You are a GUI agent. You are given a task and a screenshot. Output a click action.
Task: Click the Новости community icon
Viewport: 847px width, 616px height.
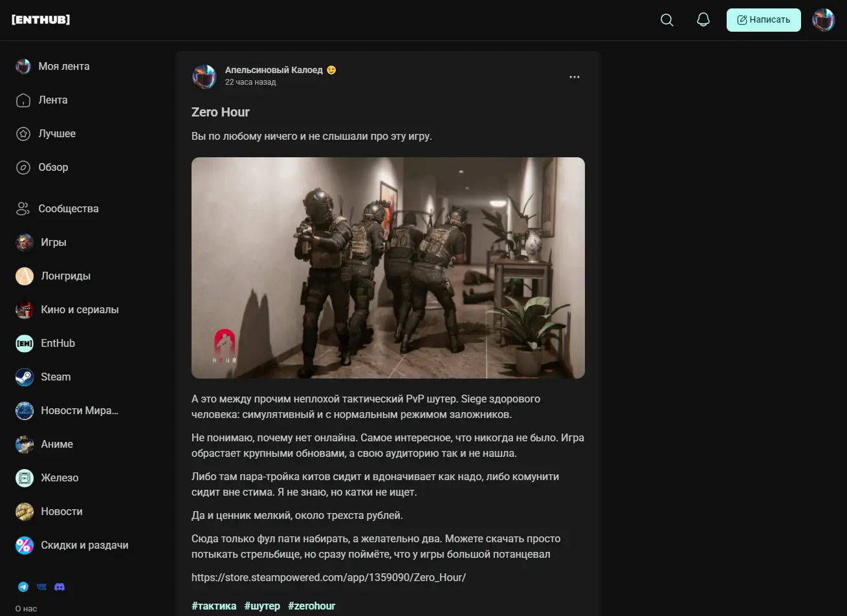[x=25, y=512]
